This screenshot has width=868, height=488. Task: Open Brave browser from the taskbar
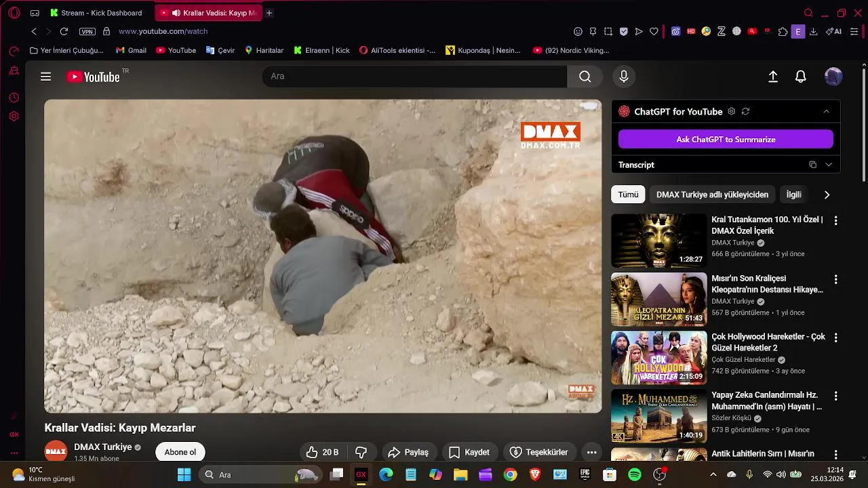point(535,474)
